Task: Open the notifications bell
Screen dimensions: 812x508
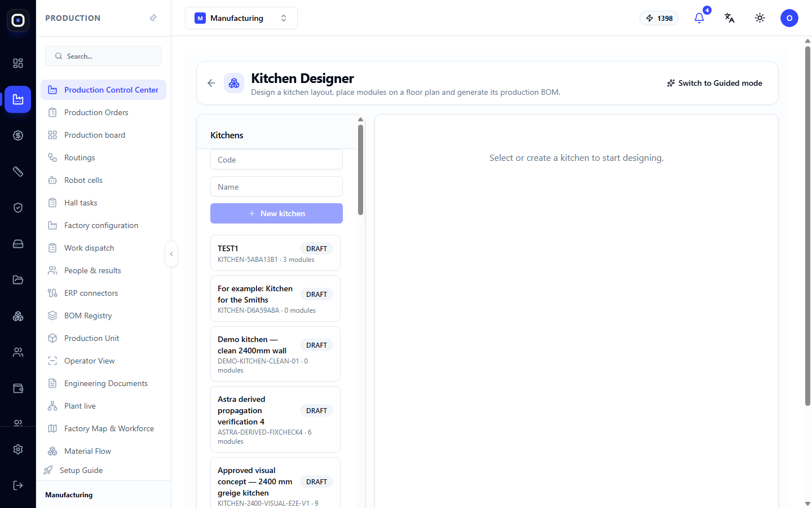Action: click(x=699, y=18)
